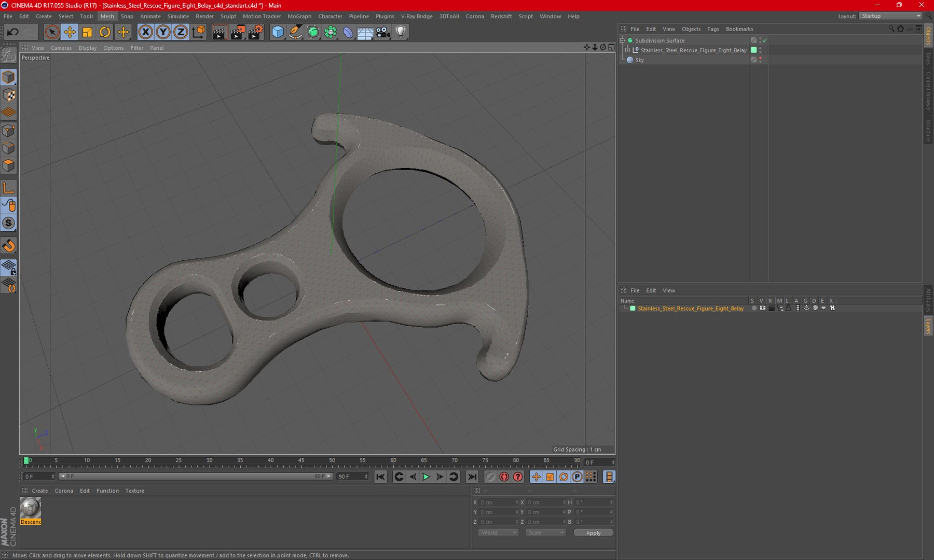Open the Render to Picture Viewer icon
This screenshot has height=560, width=934.
click(x=237, y=32)
